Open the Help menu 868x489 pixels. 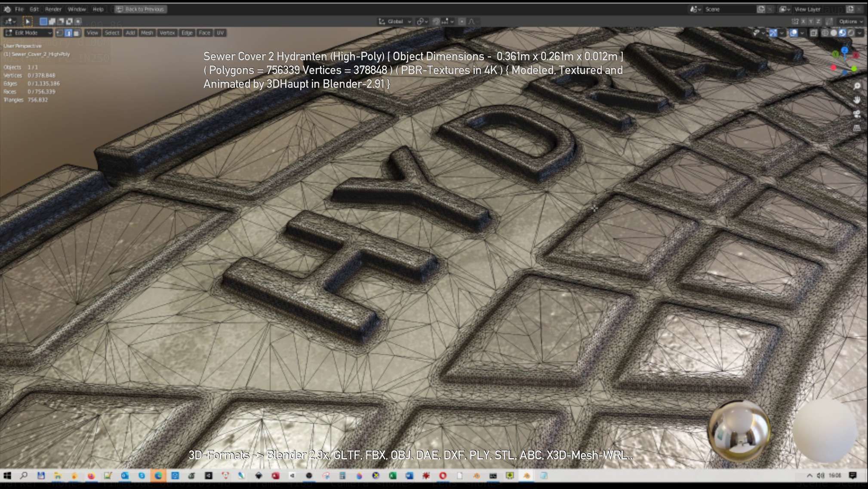click(98, 9)
